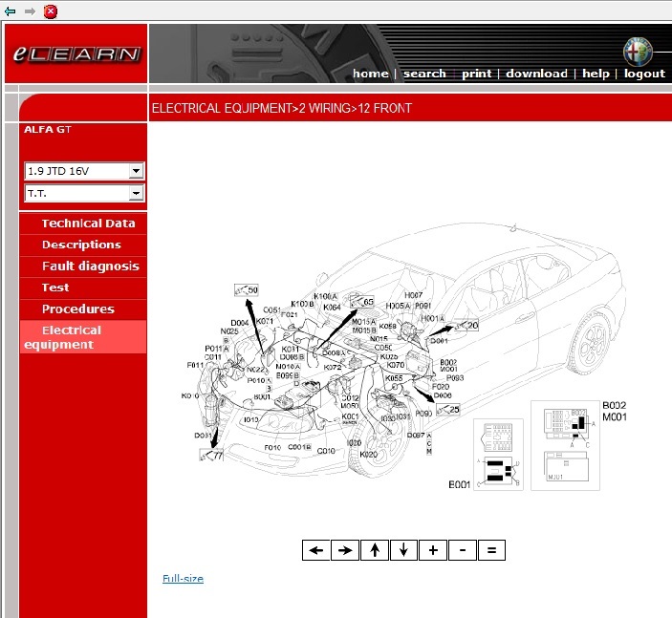This screenshot has width=672, height=618.
Task: Click component label K020 on diagram
Action: pos(369,455)
